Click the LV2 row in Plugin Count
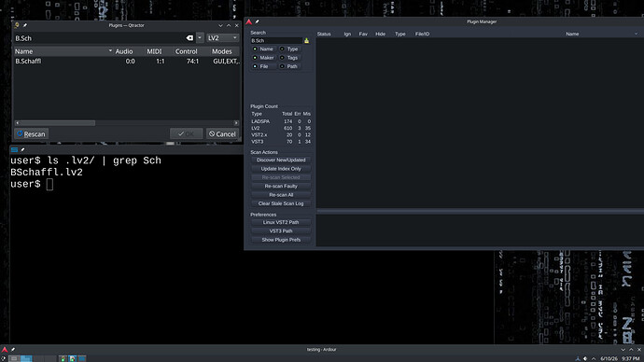Image resolution: width=644 pixels, height=362 pixels. [x=281, y=128]
